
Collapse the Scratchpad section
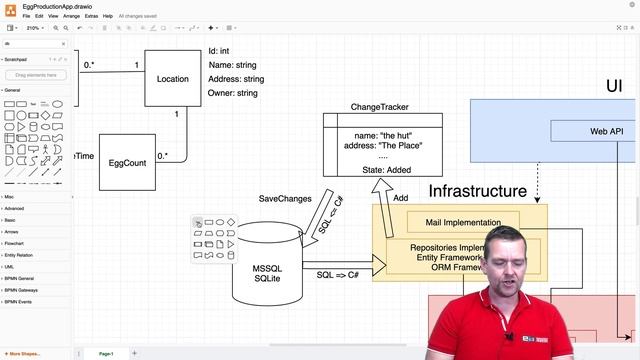click(15, 60)
